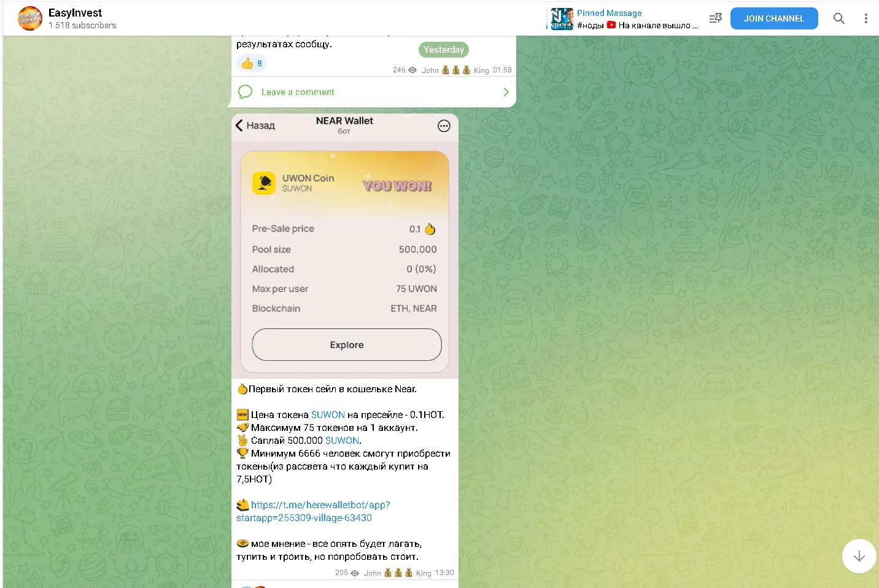Click the JOIN CHANNEL button
Image resolution: width=879 pixels, height=588 pixels.
(x=774, y=18)
